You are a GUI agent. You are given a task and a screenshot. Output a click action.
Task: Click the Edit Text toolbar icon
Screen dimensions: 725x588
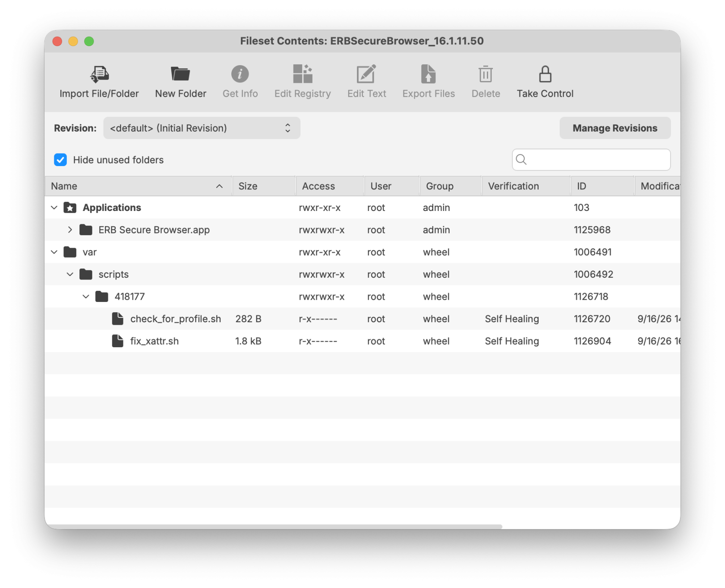pyautogui.click(x=366, y=74)
